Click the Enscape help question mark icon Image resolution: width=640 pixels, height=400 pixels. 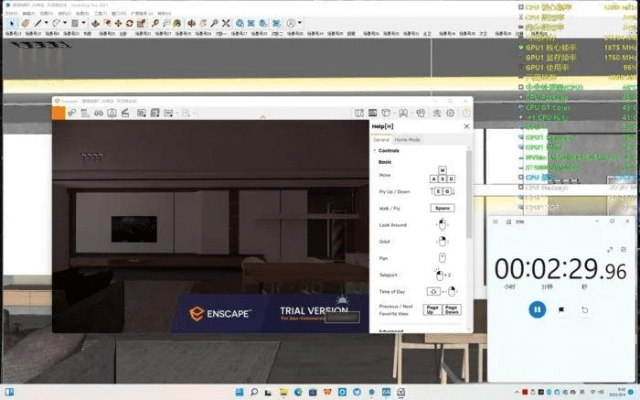pyautogui.click(x=465, y=113)
